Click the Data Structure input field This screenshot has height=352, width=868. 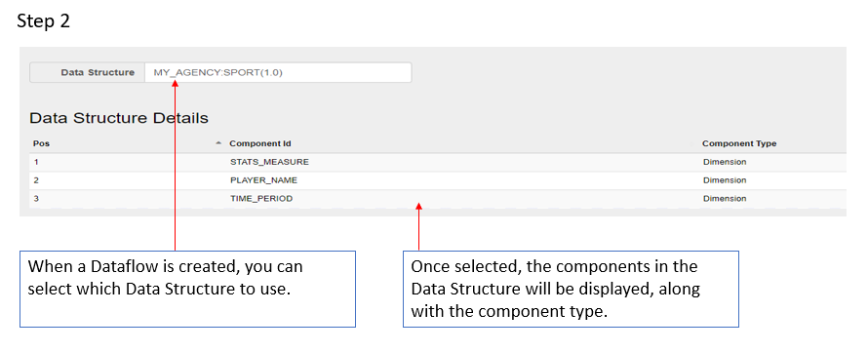[x=278, y=72]
